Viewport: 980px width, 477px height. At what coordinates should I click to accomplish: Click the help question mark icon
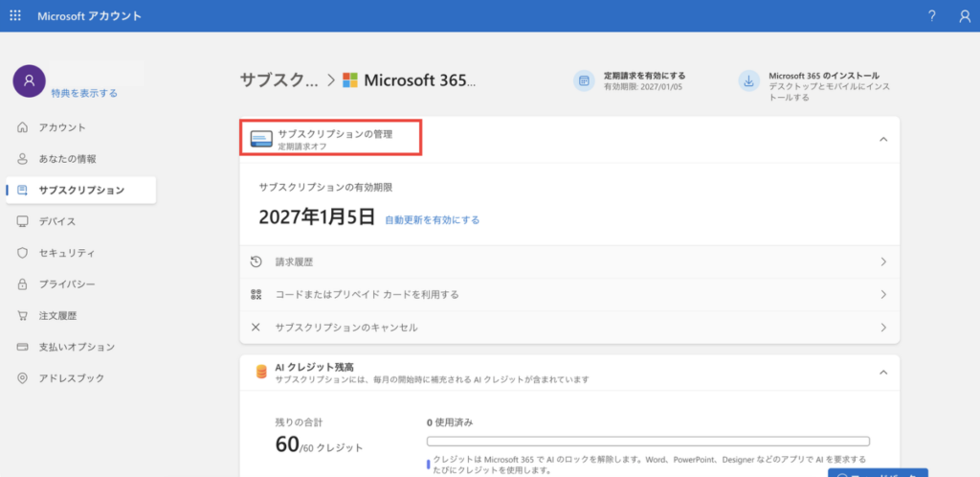tap(931, 16)
